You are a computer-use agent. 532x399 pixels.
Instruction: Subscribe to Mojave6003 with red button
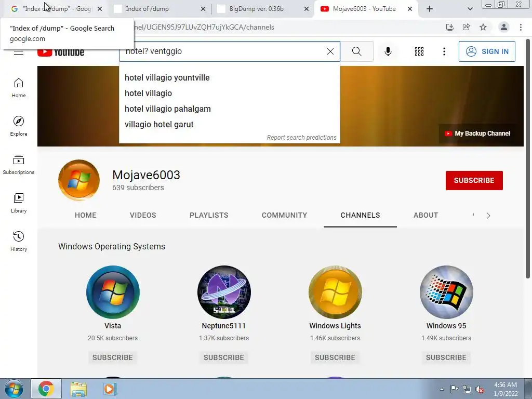point(474,180)
